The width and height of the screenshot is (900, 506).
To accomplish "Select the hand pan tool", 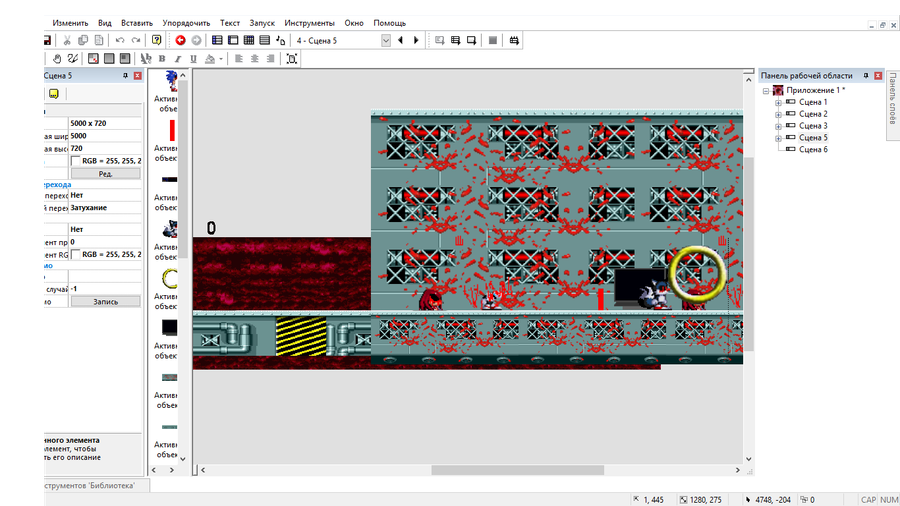I will [57, 59].
